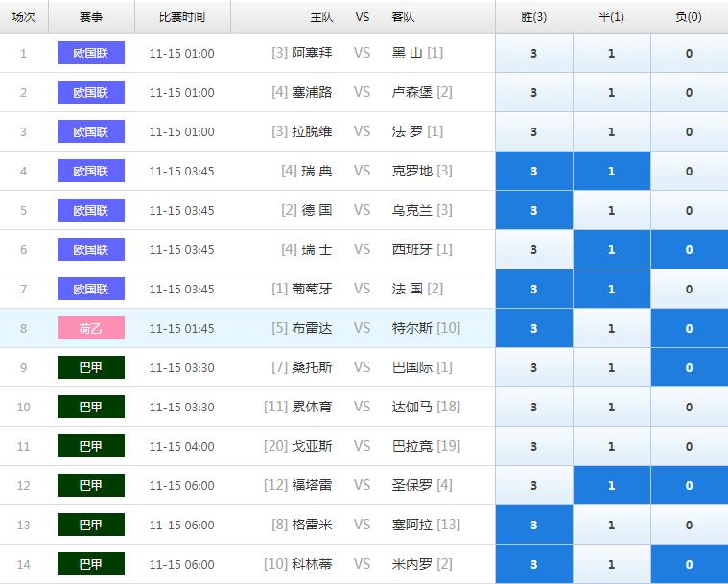Select win (3) for 瑞士 vs 西班牙

pyautogui.click(x=534, y=249)
